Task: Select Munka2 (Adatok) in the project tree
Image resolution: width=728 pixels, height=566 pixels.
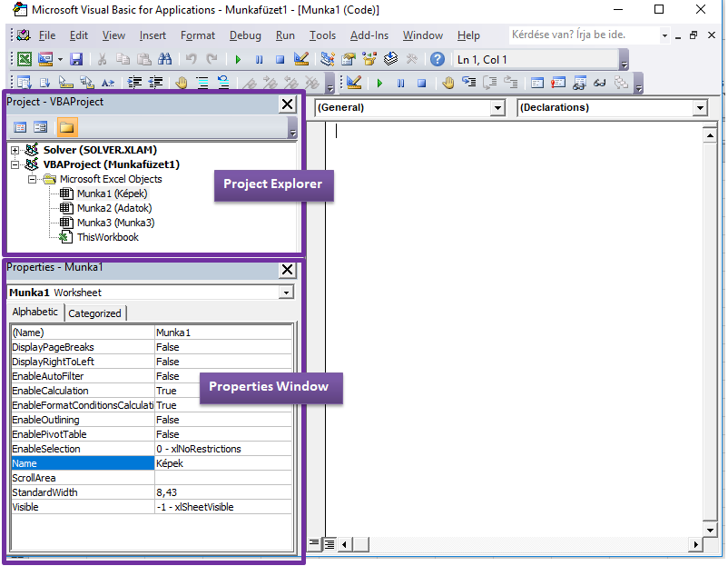Action: click(114, 208)
